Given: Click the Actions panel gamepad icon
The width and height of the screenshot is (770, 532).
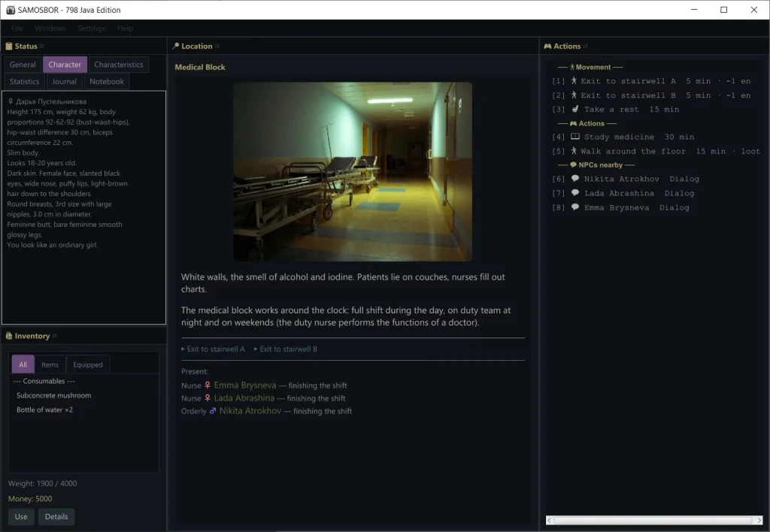Looking at the screenshot, I should click(547, 46).
